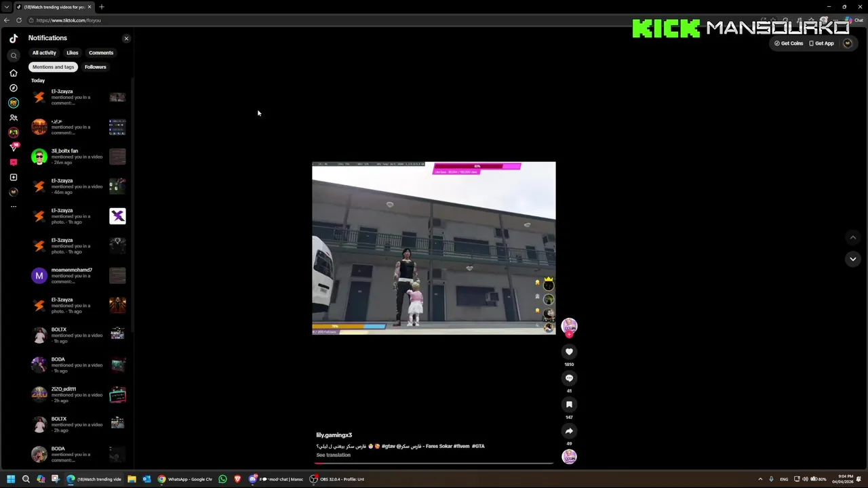Image resolution: width=868 pixels, height=488 pixels.
Task: Open the green WhatsApp app in taskbar
Action: pyautogui.click(x=222, y=479)
